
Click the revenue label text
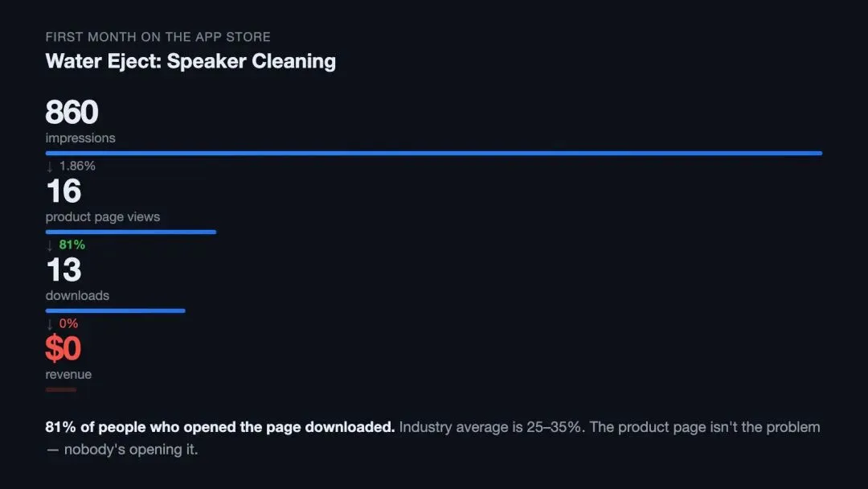click(68, 375)
